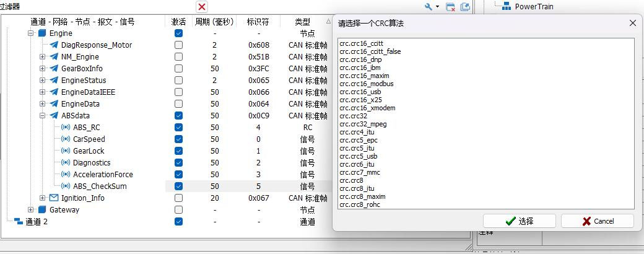The width and height of the screenshot is (644, 254).
Task: Click the Cancel button
Action: pyautogui.click(x=597, y=221)
